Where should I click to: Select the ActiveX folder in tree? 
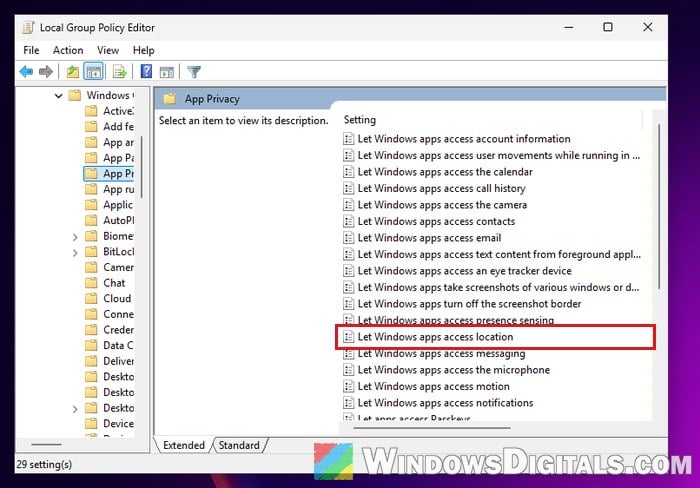tap(110, 111)
